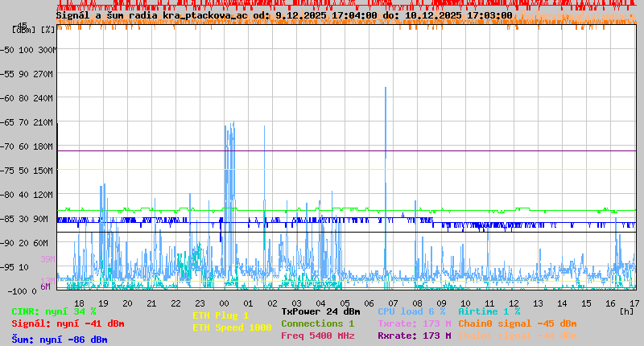The image size is (644, 346).
Task: Click the '-60 80 240M' y-axis label
Action: (x=27, y=98)
